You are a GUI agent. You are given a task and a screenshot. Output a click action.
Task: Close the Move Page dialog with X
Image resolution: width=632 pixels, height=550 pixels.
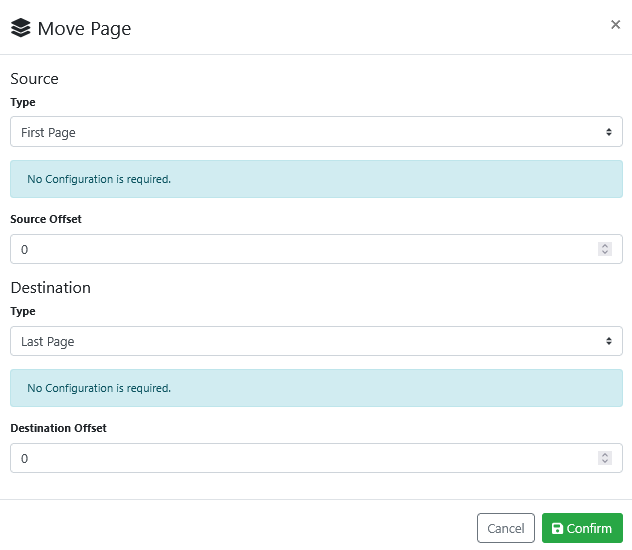coord(615,25)
